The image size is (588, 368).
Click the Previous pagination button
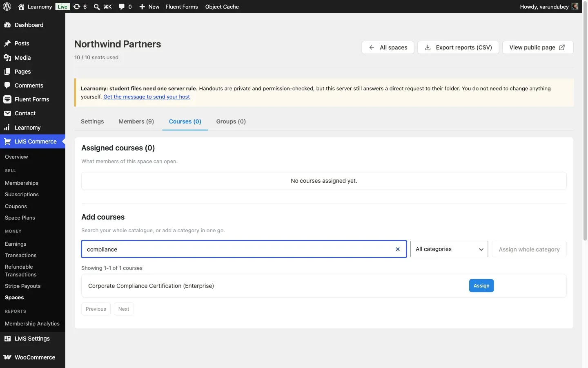coord(96,309)
